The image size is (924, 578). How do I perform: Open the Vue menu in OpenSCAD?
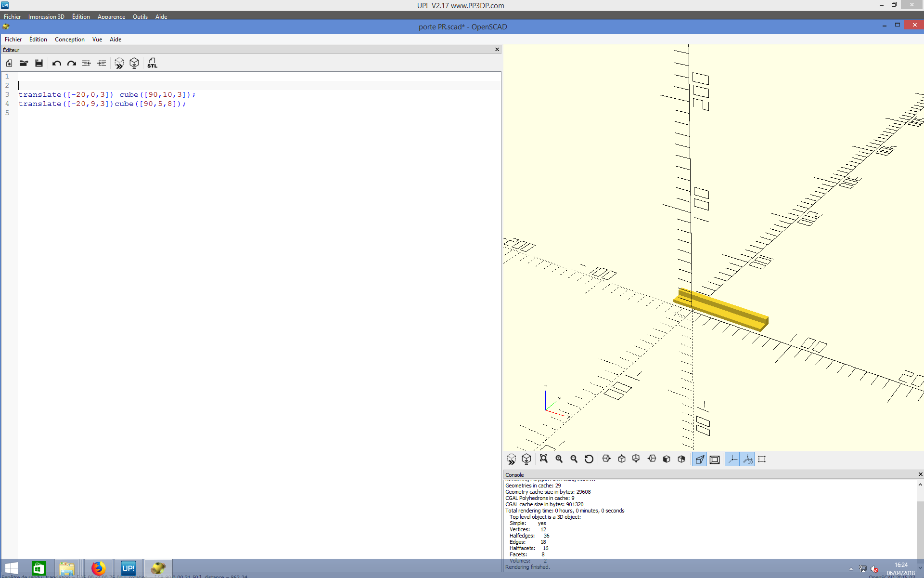pyautogui.click(x=97, y=39)
